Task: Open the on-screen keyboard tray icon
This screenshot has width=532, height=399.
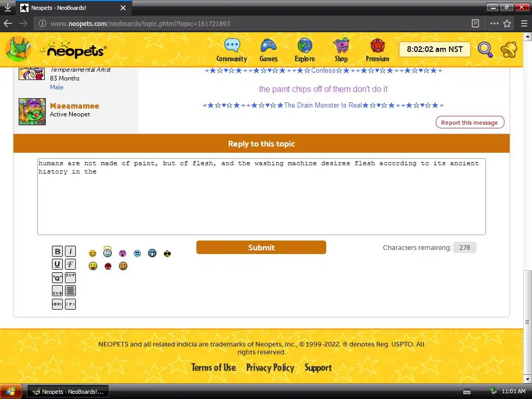Action: 467,392
